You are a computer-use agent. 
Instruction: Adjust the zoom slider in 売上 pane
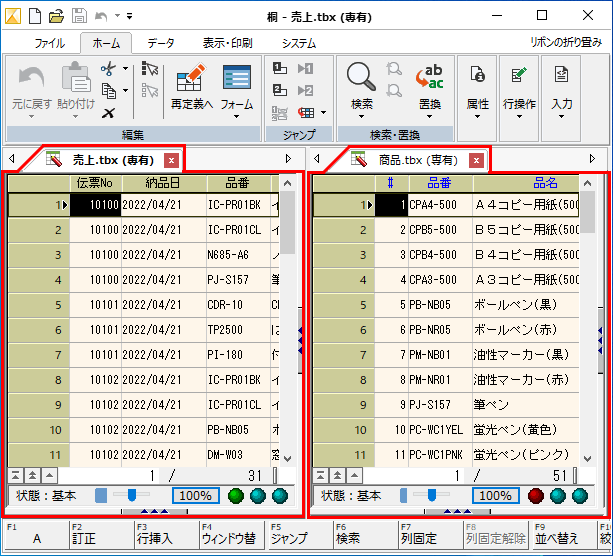[x=132, y=495]
